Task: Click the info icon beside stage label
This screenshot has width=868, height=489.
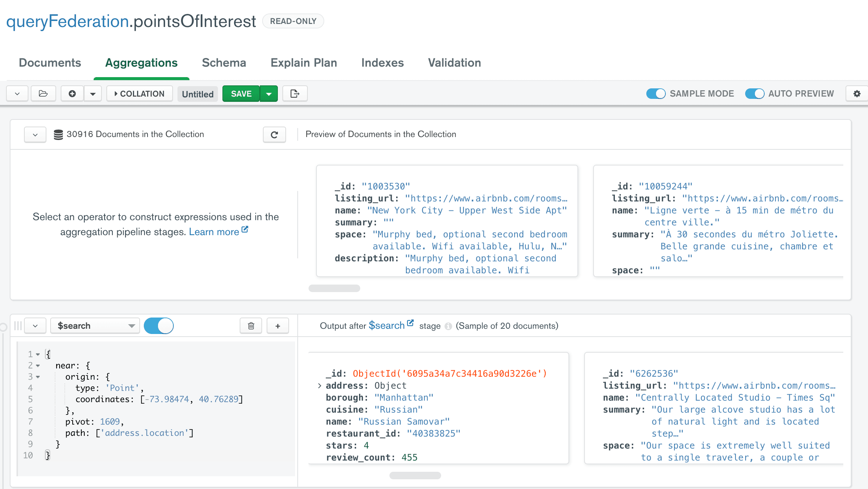Action: coord(448,326)
